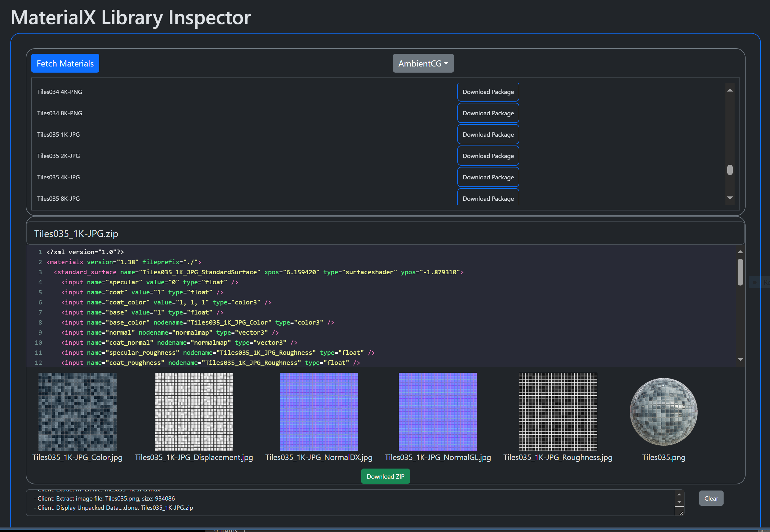The height and width of the screenshot is (532, 770).
Task: Download package for Tiles034 4K-PNG
Action: click(488, 92)
